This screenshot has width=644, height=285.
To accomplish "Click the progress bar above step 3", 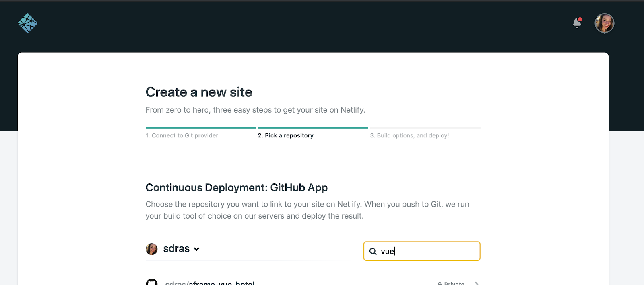I will [425, 128].
